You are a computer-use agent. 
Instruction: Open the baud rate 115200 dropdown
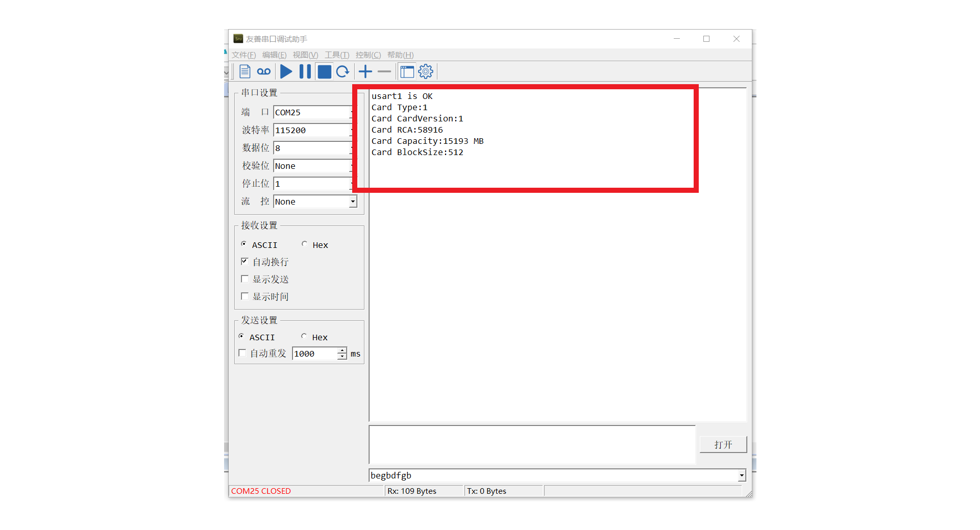pyautogui.click(x=314, y=130)
